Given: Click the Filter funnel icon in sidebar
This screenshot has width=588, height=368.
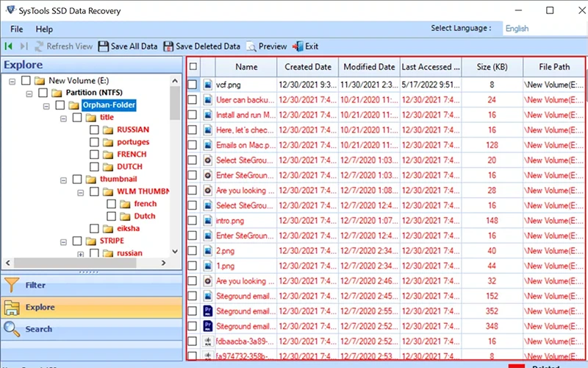Looking at the screenshot, I should [x=12, y=285].
